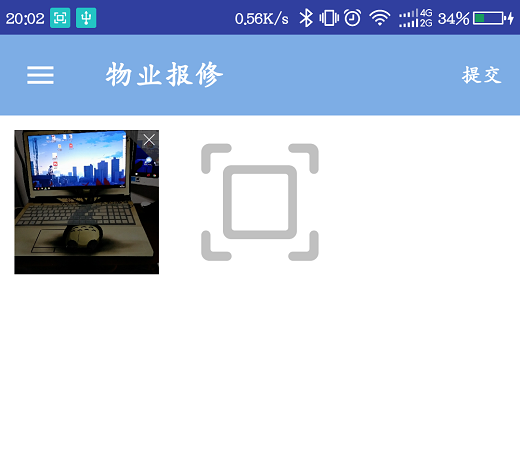Click the 34% battery percentage text

point(454,19)
